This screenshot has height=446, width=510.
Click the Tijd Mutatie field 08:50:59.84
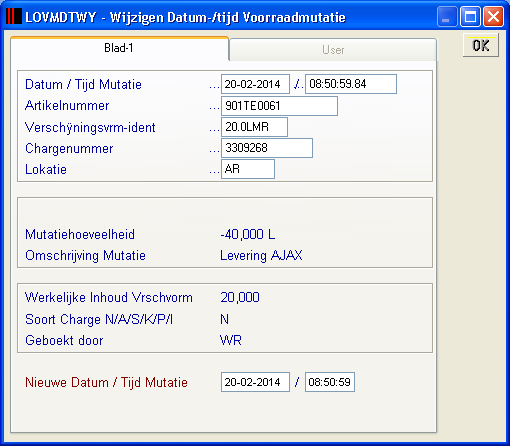[351, 84]
